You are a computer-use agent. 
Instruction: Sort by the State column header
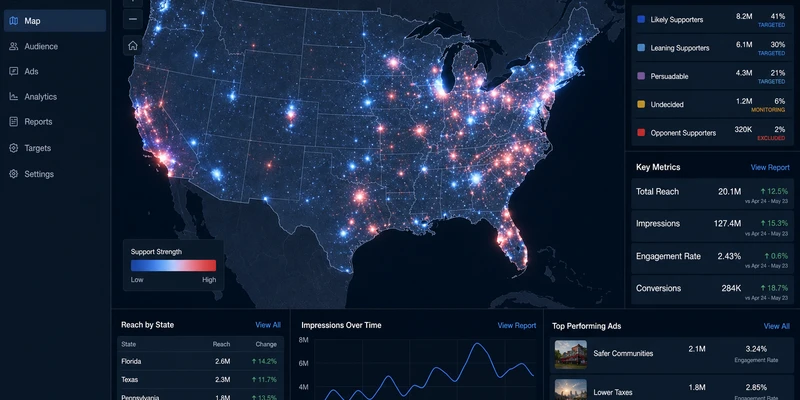pos(129,344)
